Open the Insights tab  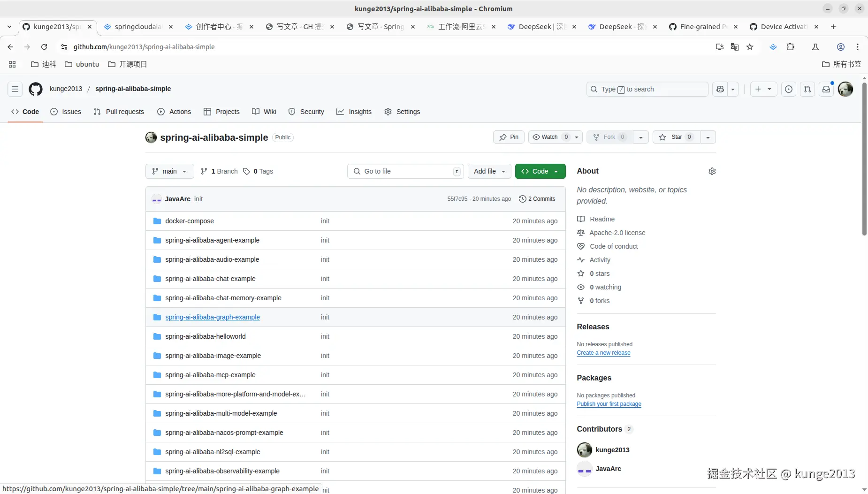pos(354,112)
